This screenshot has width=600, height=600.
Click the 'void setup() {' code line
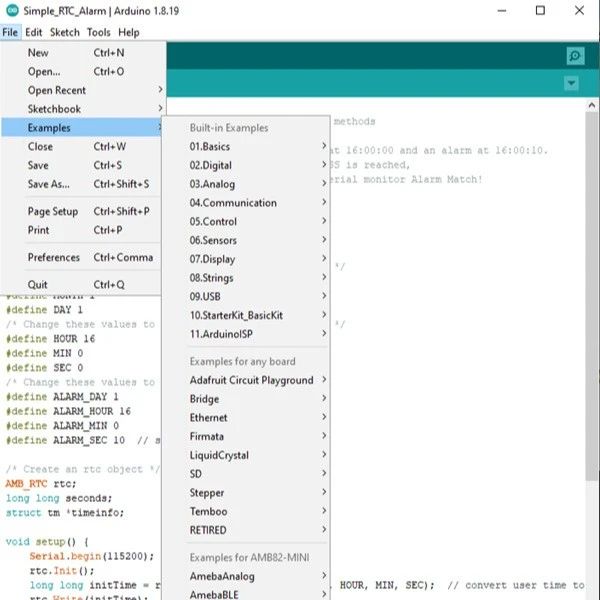coord(47,542)
